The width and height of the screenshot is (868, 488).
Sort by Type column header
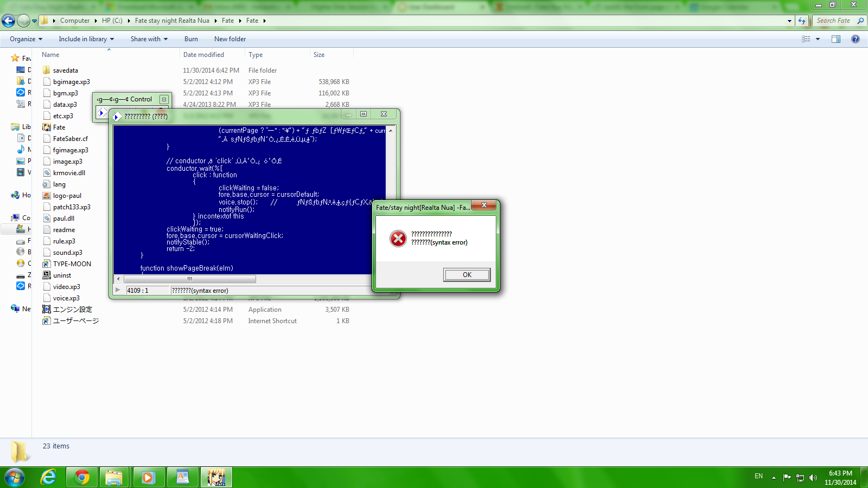click(x=256, y=55)
